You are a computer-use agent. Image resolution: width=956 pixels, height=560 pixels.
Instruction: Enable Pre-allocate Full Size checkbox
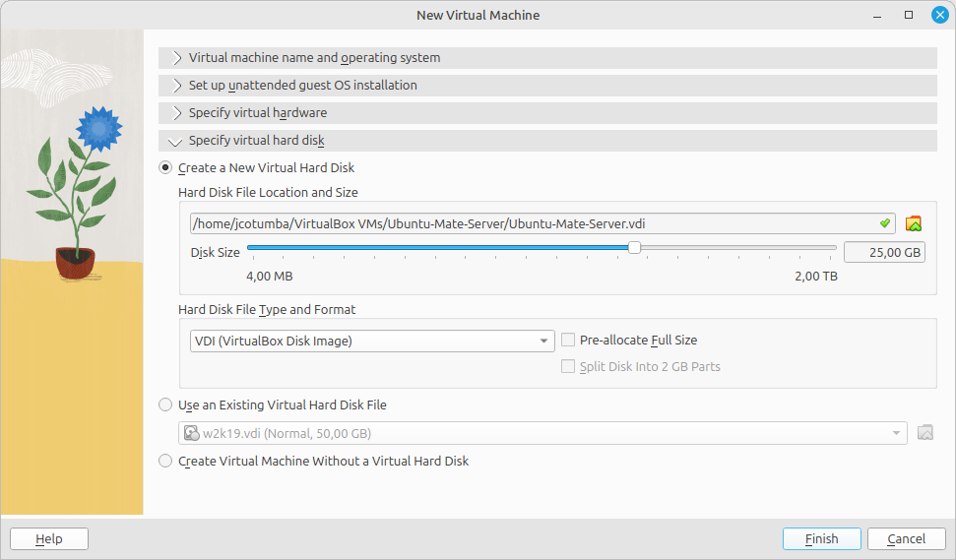click(x=568, y=340)
